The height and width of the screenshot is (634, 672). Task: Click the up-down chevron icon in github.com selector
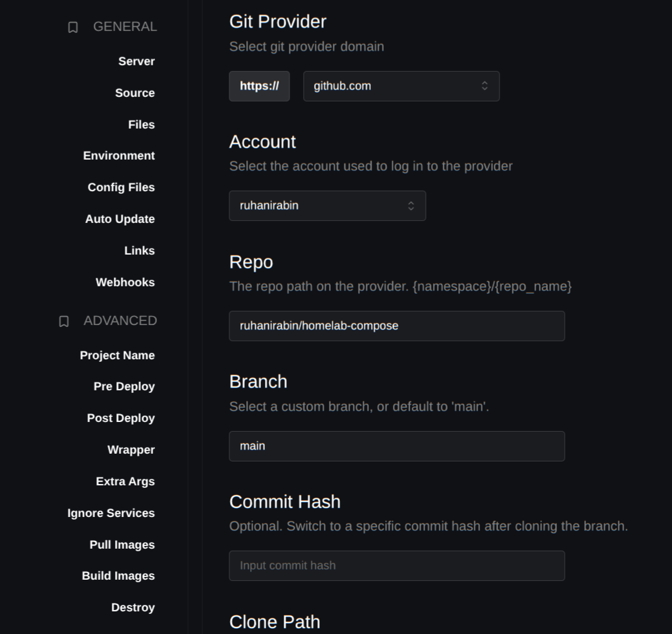click(484, 86)
